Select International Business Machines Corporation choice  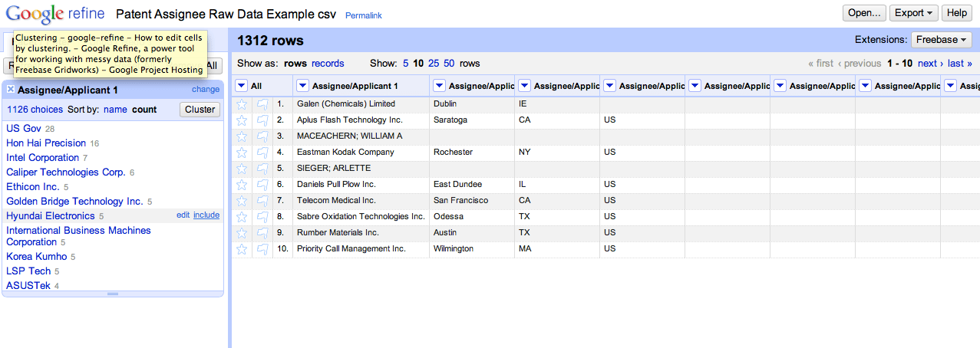point(78,236)
